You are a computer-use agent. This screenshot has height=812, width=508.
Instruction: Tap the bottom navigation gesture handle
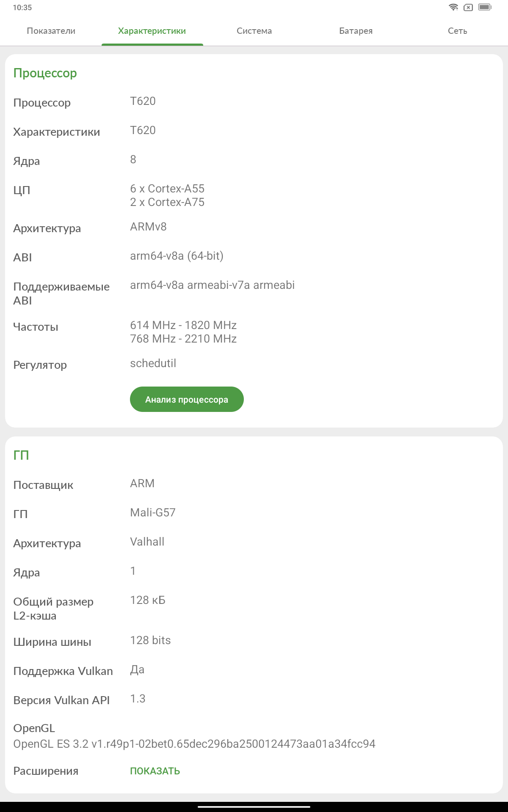pyautogui.click(x=254, y=807)
